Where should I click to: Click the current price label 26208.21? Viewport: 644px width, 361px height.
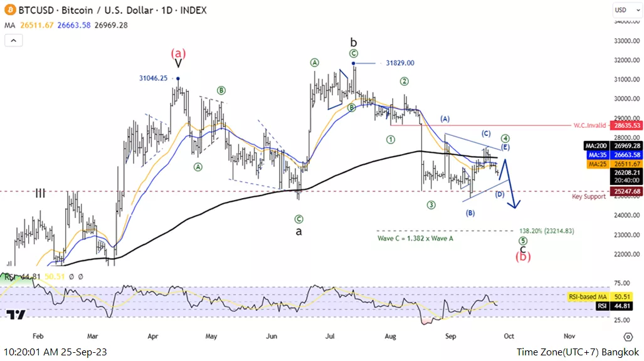(x=626, y=172)
